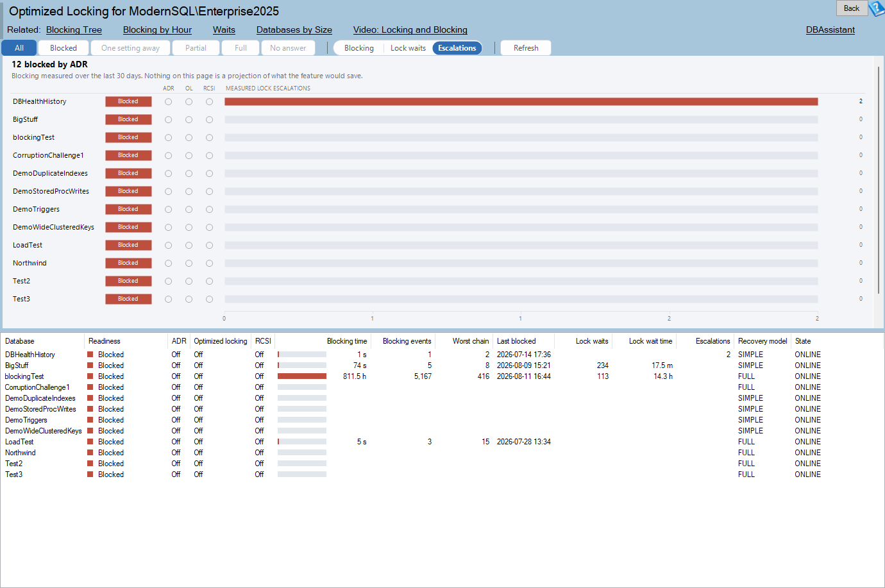This screenshot has width=885, height=588.
Task: Sort by Blocking events column
Action: coord(403,341)
